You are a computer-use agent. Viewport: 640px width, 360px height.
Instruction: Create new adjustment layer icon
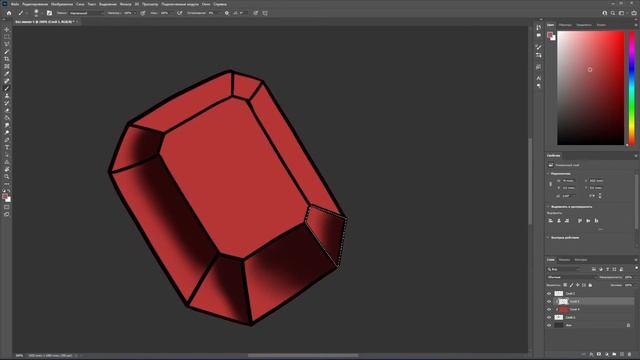tap(607, 354)
